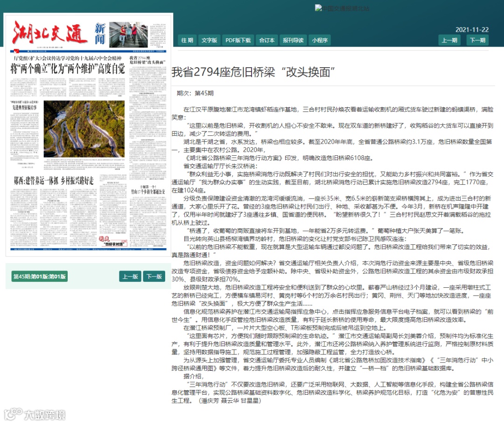Click the 湖北交通 masthead logo

pyautogui.click(x=50, y=33)
